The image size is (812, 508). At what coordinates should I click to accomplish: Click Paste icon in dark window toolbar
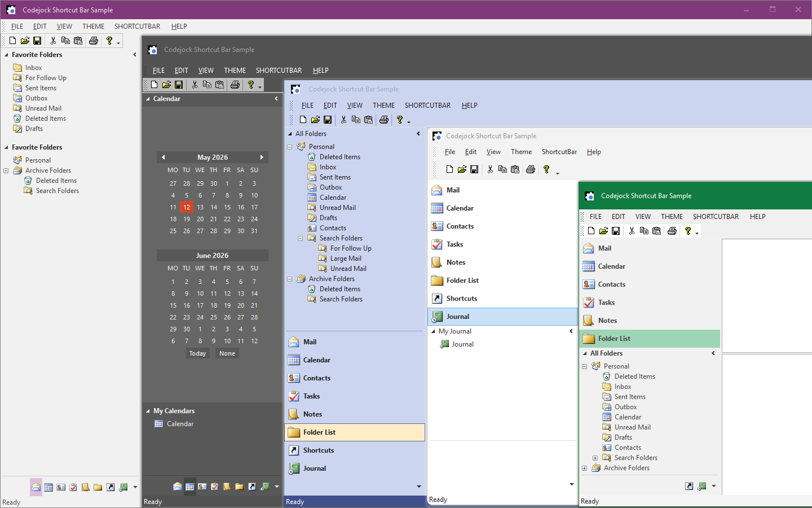point(219,85)
